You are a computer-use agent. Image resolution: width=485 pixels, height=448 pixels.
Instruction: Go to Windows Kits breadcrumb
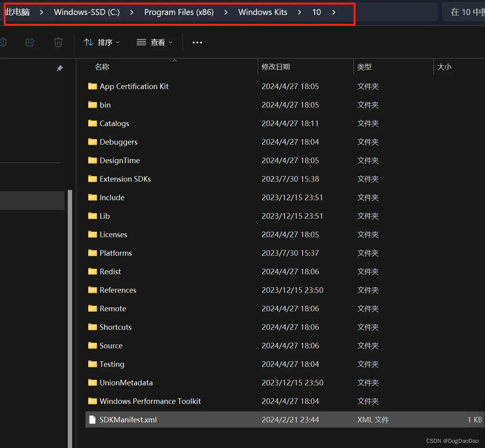pyautogui.click(x=263, y=12)
